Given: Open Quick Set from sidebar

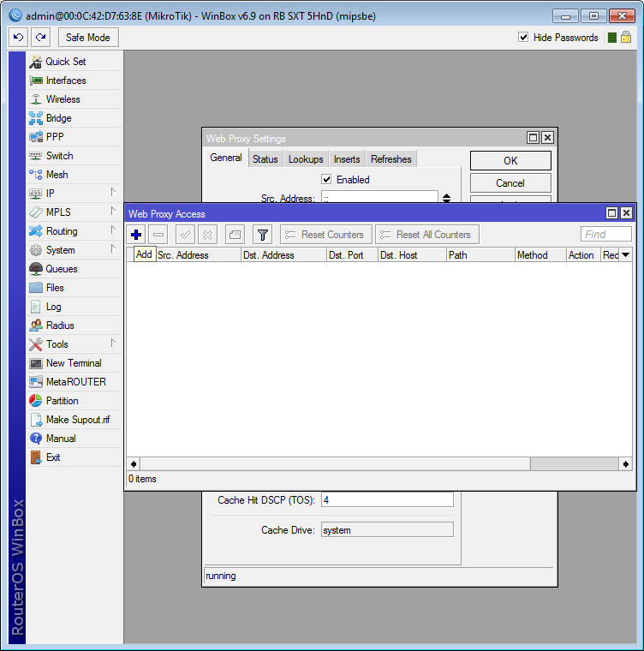Looking at the screenshot, I should (75, 62).
